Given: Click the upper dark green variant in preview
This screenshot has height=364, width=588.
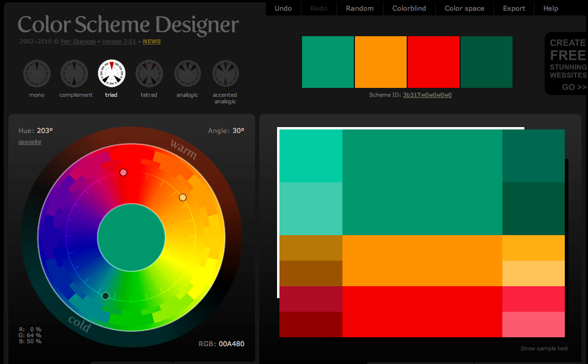Looking at the screenshot, I should pos(534,156).
